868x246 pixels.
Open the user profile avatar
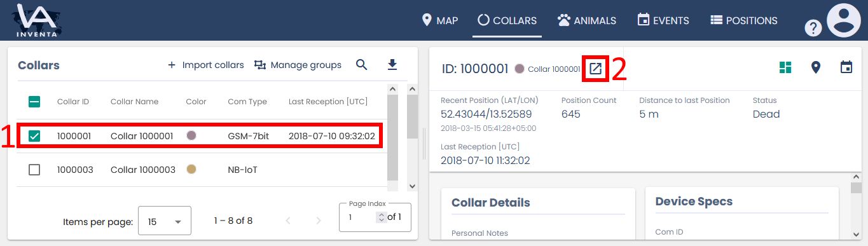843,20
